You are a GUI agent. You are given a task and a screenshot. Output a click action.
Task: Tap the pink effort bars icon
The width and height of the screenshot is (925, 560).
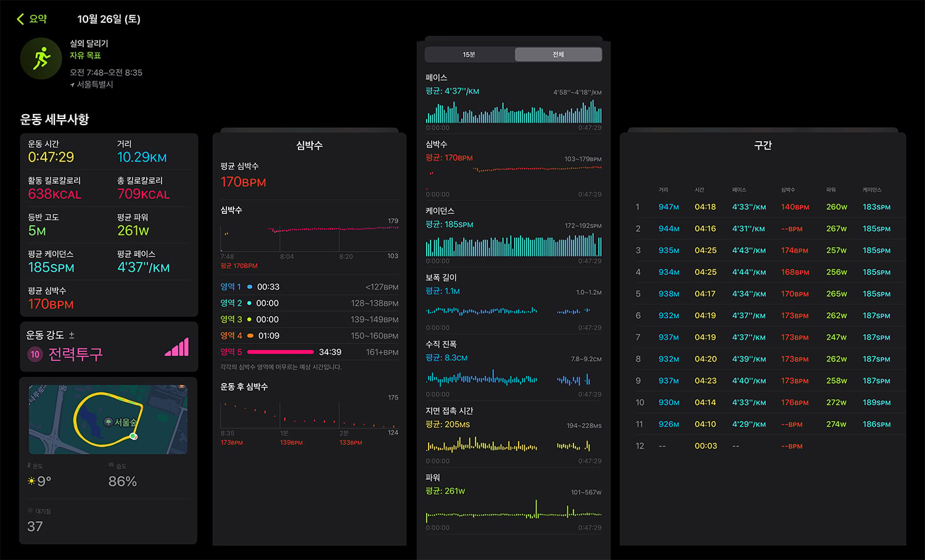(177, 347)
